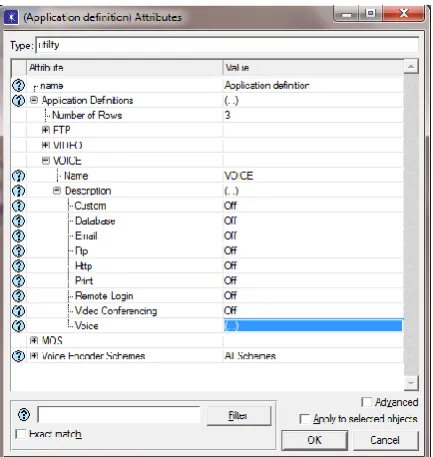This screenshot has width=433, height=457.
Task: Open help icon for Voice row
Action: [18, 326]
